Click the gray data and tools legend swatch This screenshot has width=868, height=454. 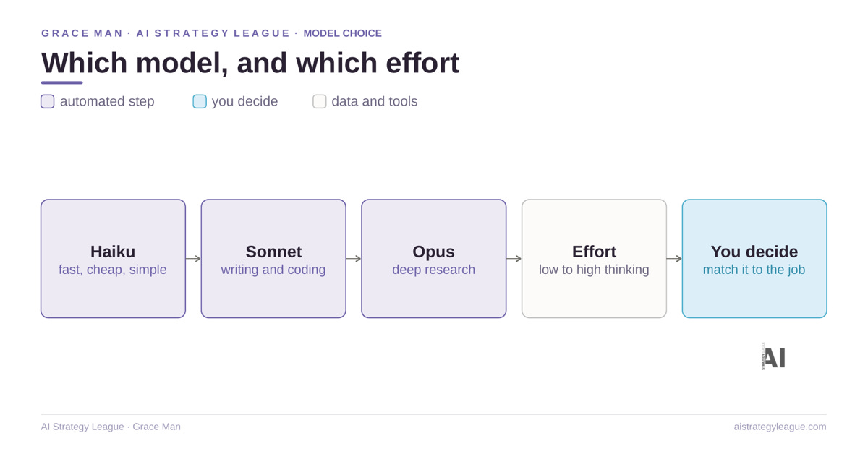click(320, 101)
